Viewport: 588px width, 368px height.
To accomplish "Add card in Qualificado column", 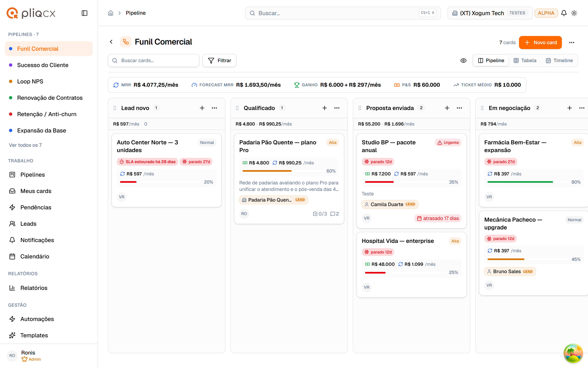I will point(324,108).
